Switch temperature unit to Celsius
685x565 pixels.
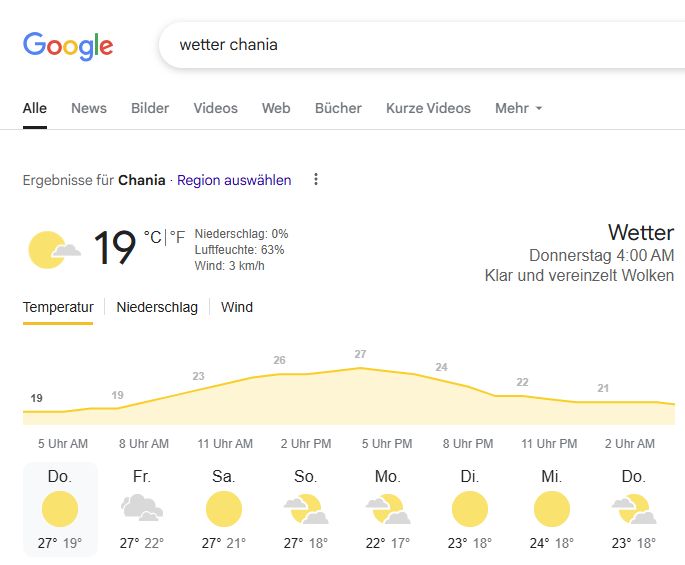pos(152,237)
